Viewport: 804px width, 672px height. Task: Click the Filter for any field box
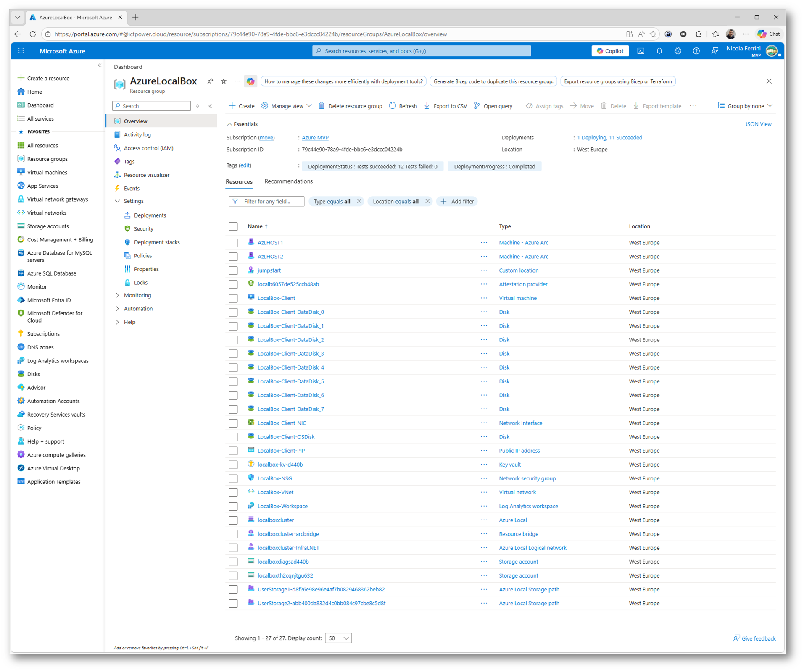click(266, 201)
